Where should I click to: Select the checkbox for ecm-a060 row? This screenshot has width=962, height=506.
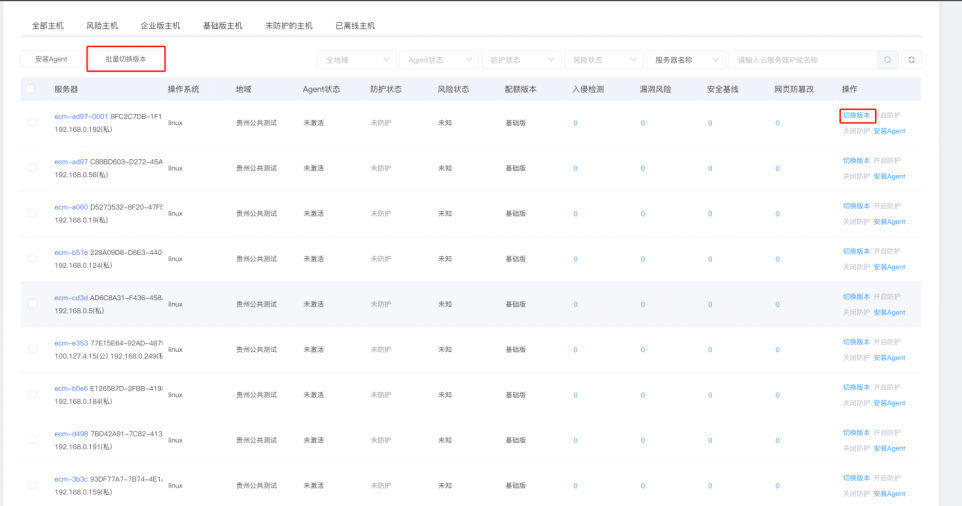pos(33,213)
